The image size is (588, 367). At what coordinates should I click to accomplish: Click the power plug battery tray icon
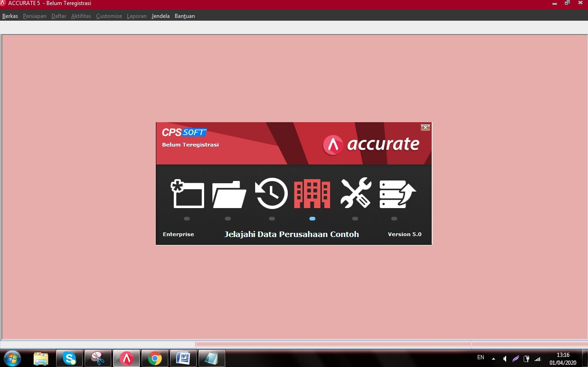click(527, 358)
